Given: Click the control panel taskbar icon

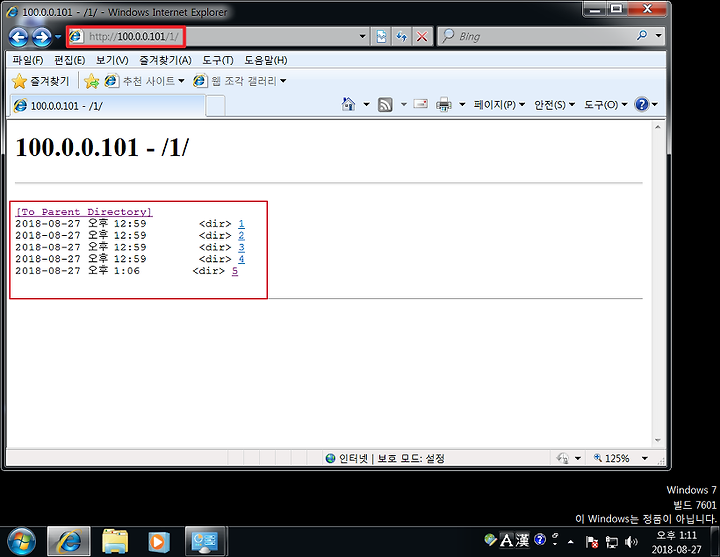Looking at the screenshot, I should point(205,542).
